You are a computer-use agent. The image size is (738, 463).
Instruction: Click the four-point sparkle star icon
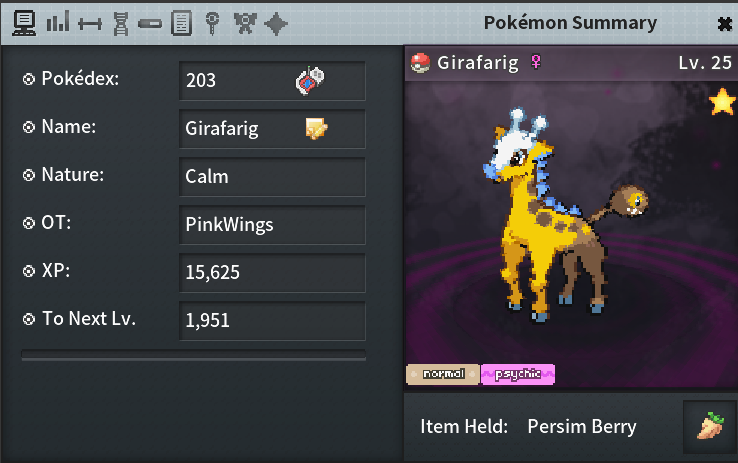click(x=276, y=24)
